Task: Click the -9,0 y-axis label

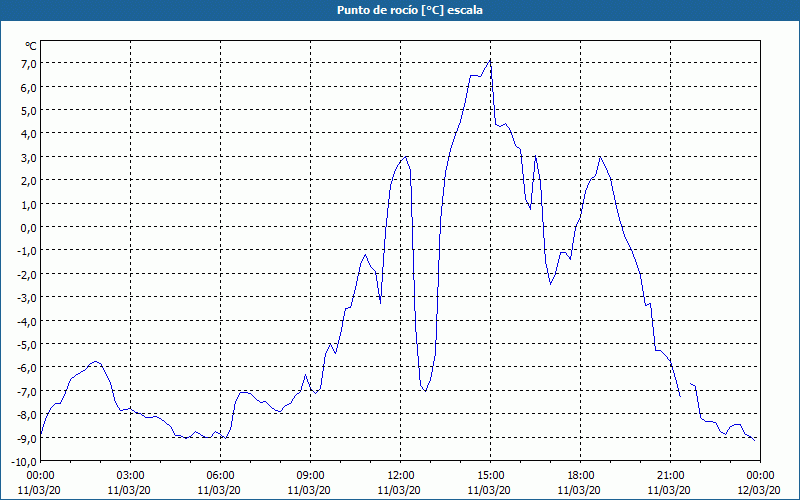Action: pos(27,438)
